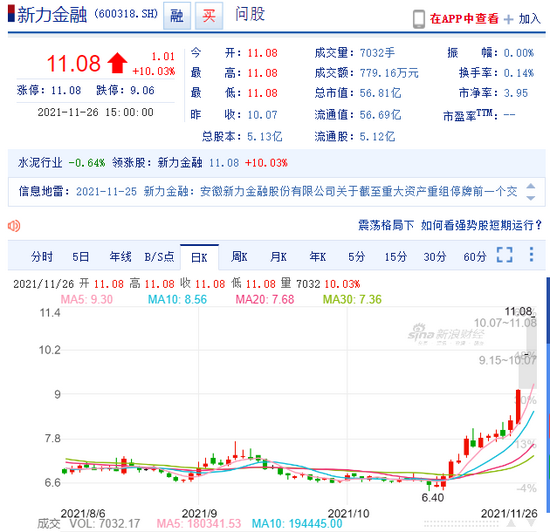Switch to 15分 chart tab
This screenshot has height=532, width=550.
pos(396,257)
